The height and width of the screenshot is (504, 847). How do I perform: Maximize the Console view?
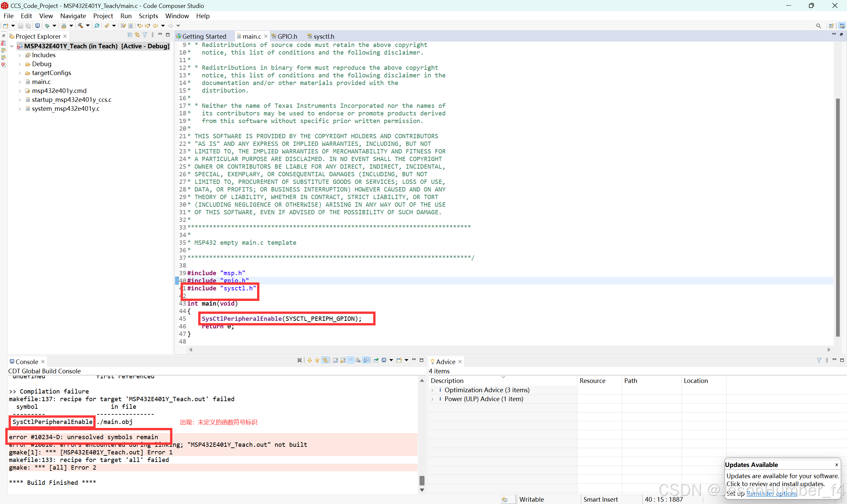422,360
